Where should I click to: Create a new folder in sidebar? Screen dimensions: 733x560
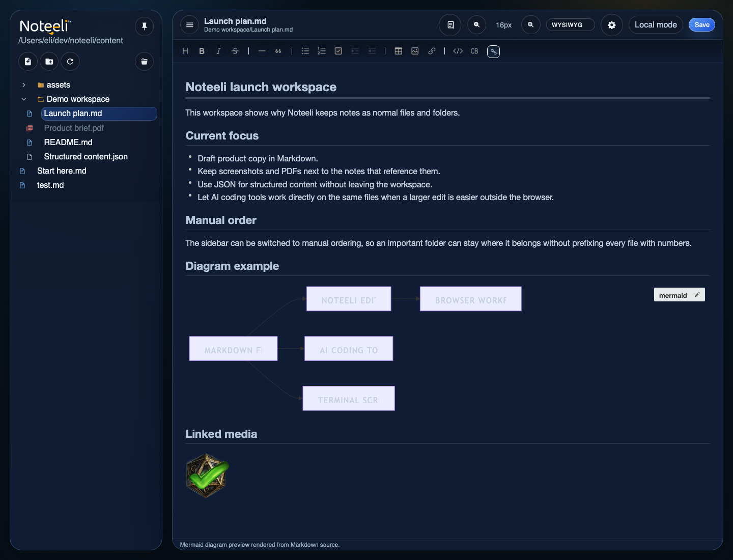coord(49,62)
